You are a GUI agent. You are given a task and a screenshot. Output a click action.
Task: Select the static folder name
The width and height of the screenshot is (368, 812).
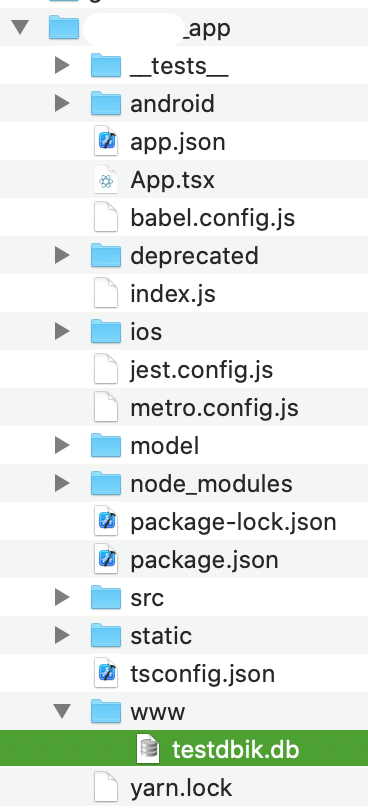pos(161,636)
